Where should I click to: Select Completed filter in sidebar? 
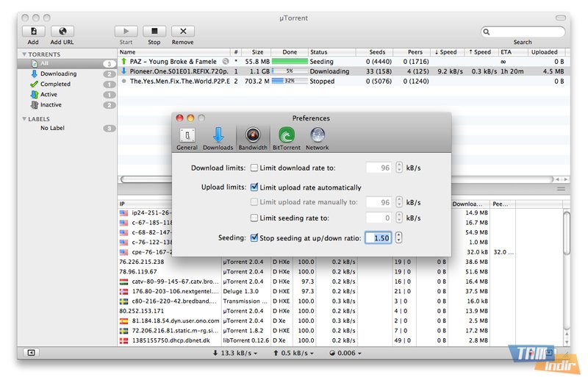tap(67, 84)
